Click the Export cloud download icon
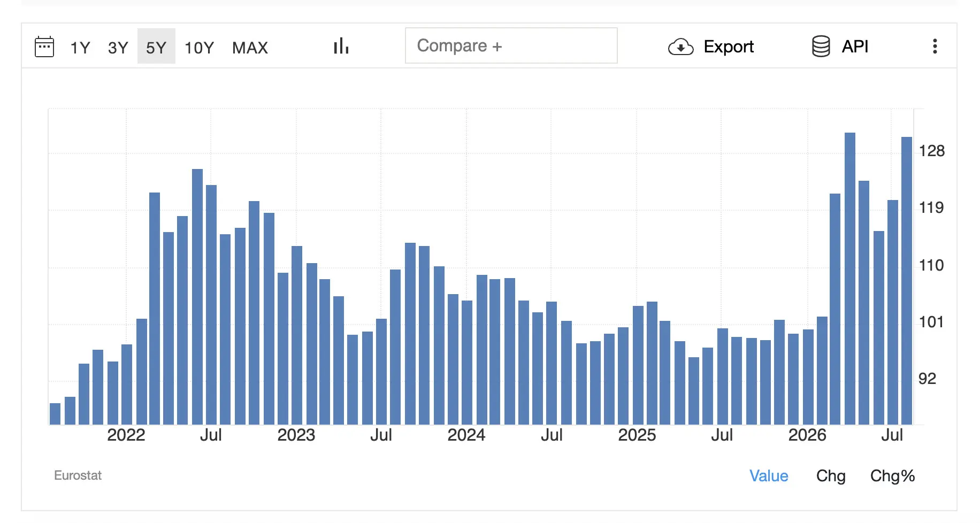Image resolution: width=980 pixels, height=523 pixels. point(680,47)
